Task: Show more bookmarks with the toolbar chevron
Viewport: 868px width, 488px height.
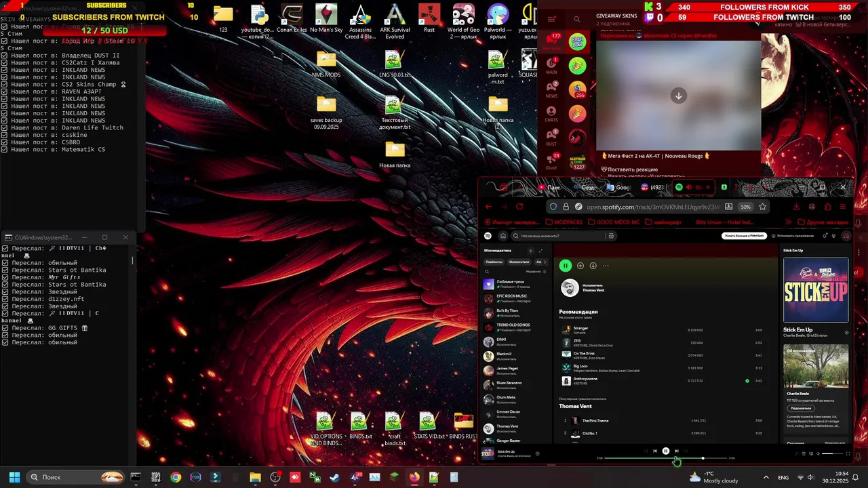Action: coord(789,222)
